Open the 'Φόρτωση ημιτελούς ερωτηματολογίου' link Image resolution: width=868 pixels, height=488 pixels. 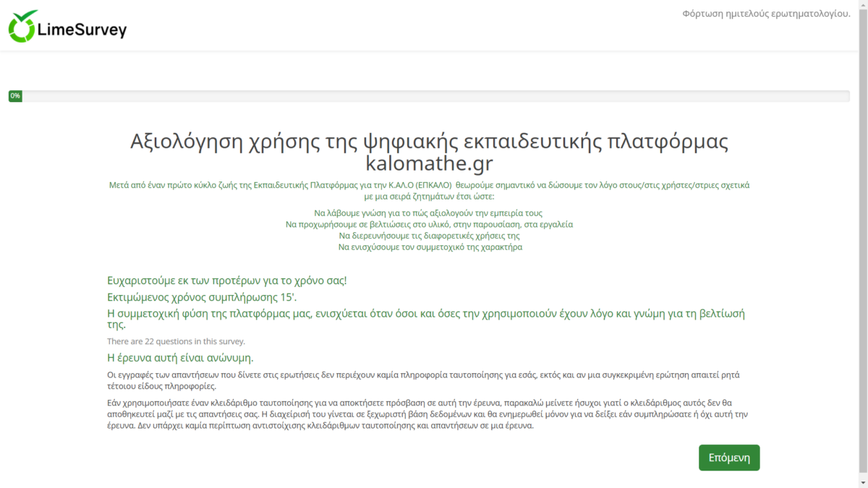(x=766, y=14)
